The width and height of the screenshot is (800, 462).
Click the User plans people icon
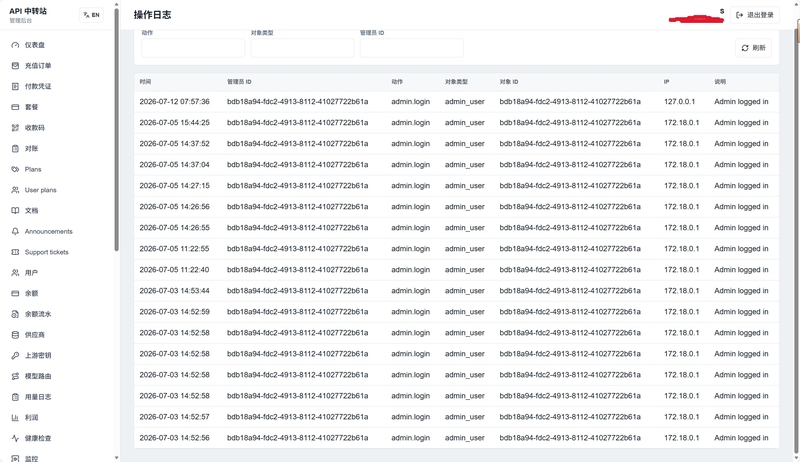coord(15,190)
